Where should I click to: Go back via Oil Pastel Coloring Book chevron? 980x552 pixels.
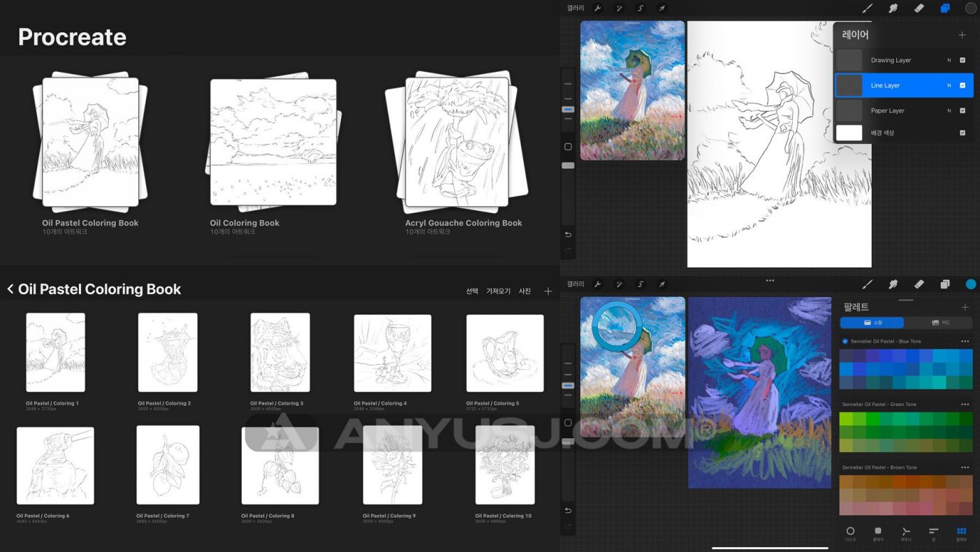click(x=10, y=289)
